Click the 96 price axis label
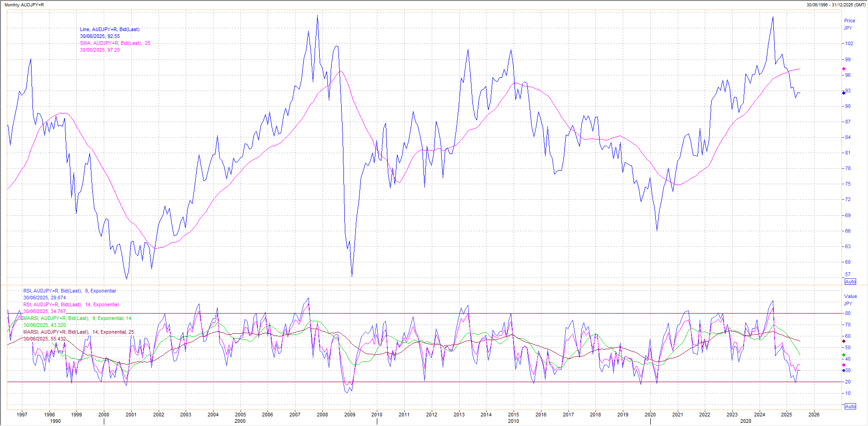The width and height of the screenshot is (868, 426). [848, 75]
